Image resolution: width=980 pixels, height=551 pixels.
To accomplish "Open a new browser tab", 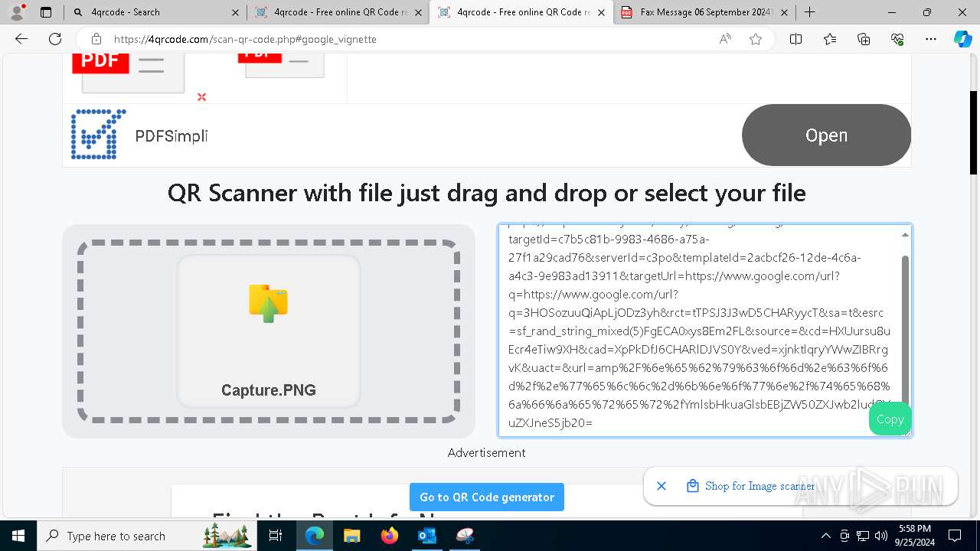I will [x=809, y=12].
